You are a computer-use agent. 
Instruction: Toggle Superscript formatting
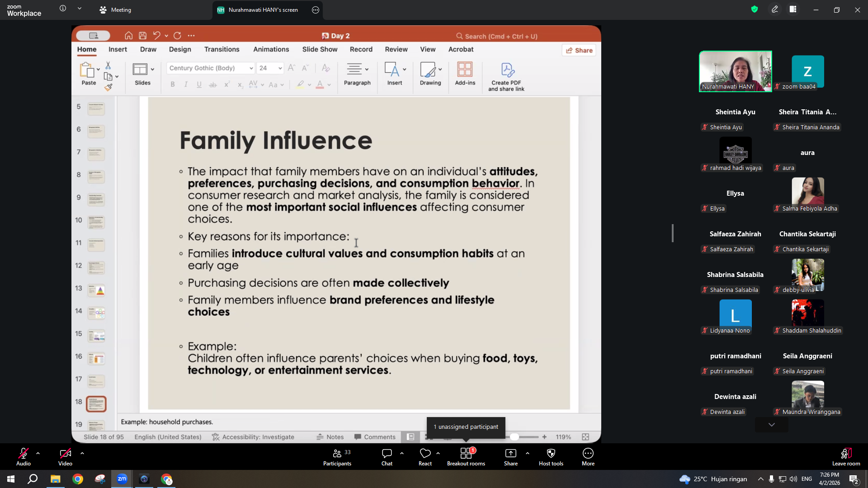(x=227, y=84)
